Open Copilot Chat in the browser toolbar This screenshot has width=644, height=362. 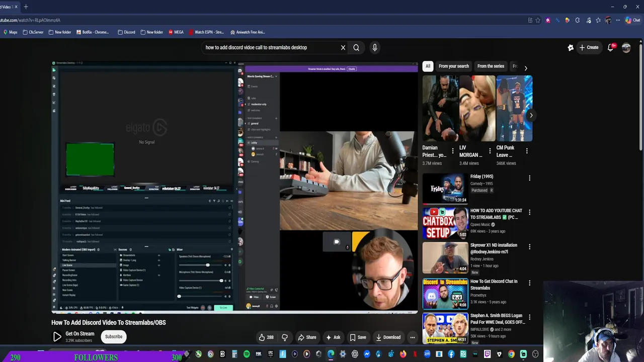click(632, 20)
